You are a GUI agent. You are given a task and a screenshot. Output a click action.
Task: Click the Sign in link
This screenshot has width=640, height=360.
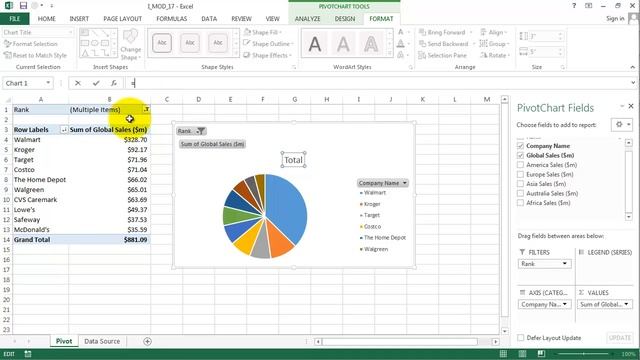[x=615, y=19]
